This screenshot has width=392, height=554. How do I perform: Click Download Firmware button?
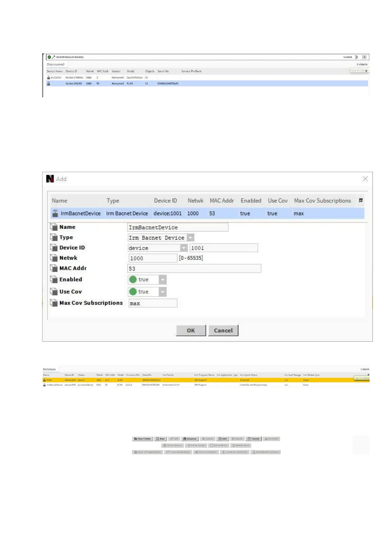[x=265, y=452]
